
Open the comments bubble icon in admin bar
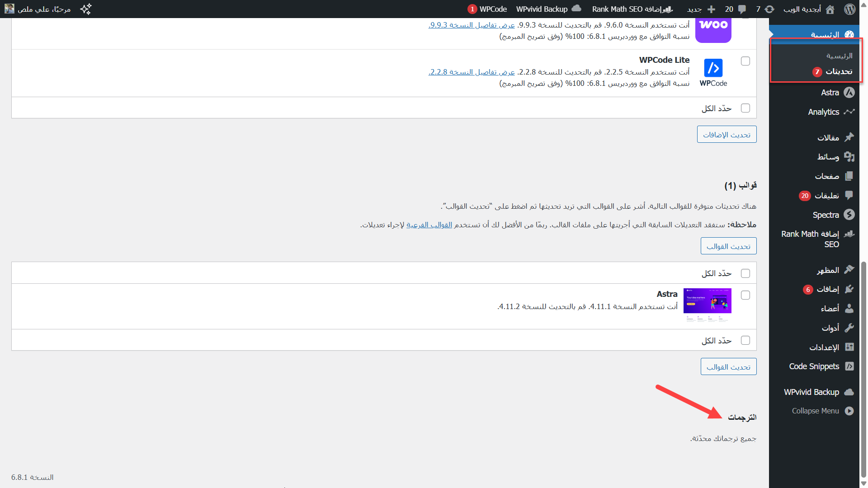(742, 9)
